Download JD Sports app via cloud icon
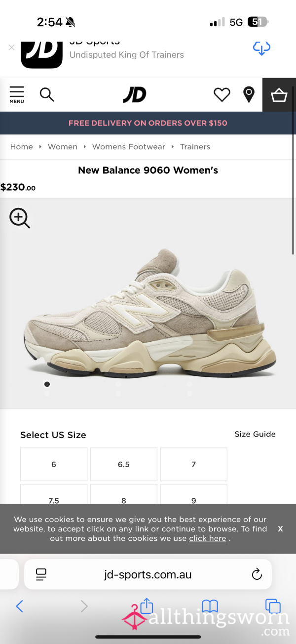This screenshot has width=296, height=644. [x=261, y=48]
